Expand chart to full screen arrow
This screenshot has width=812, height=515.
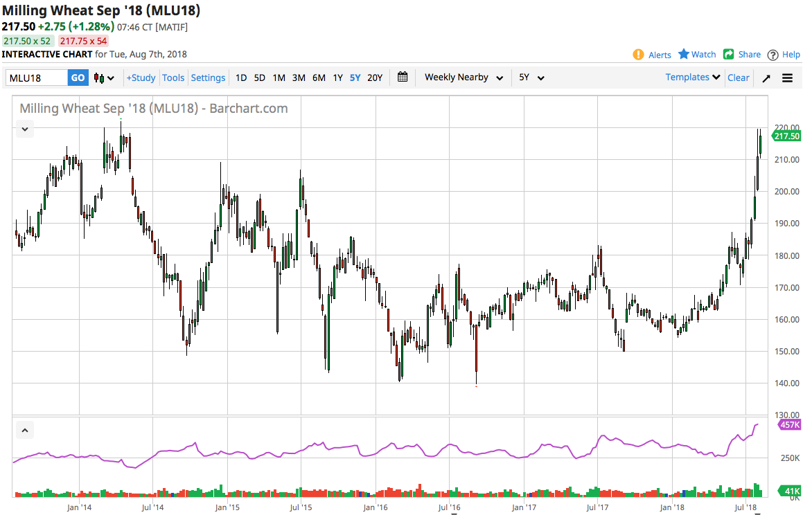(766, 78)
